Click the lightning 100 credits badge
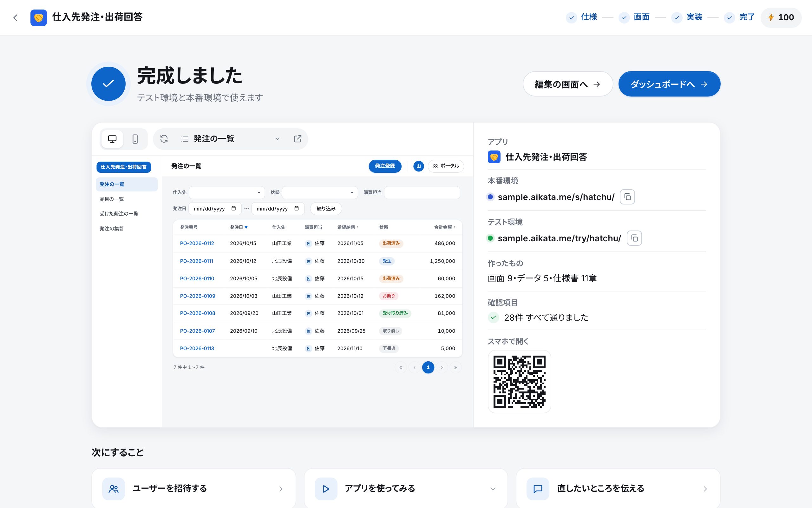 pyautogui.click(x=781, y=17)
